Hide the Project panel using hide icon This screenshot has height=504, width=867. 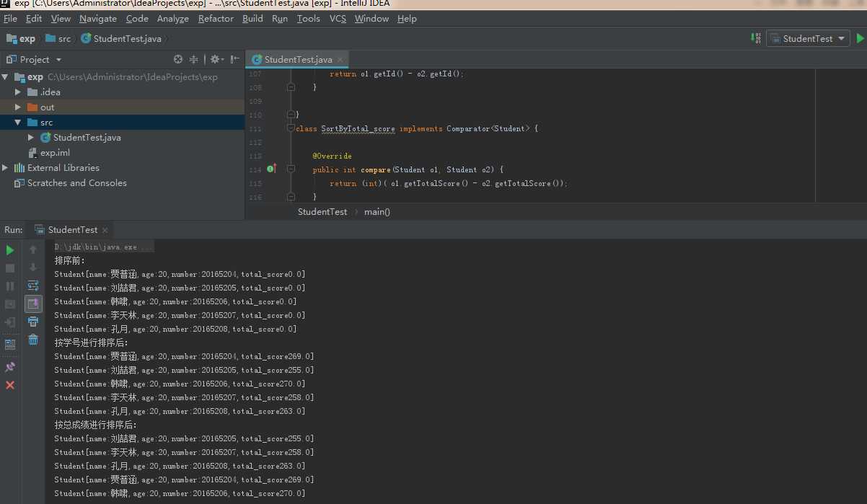point(234,60)
